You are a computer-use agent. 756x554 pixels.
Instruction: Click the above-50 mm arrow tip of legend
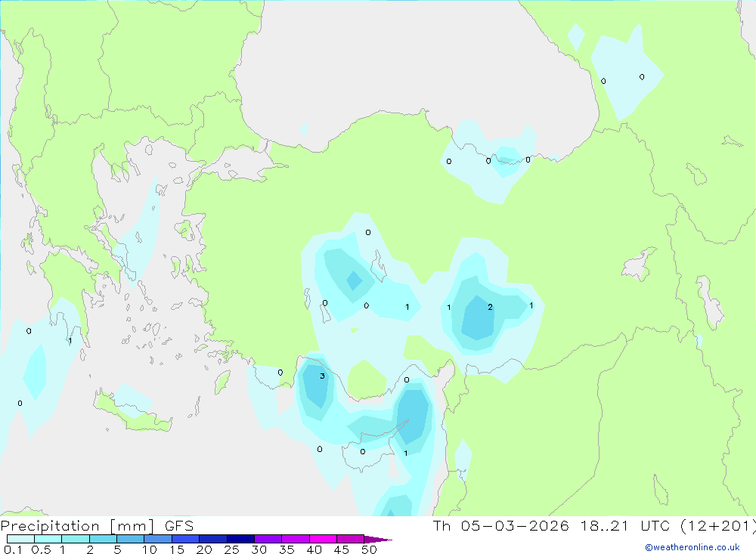click(379, 539)
